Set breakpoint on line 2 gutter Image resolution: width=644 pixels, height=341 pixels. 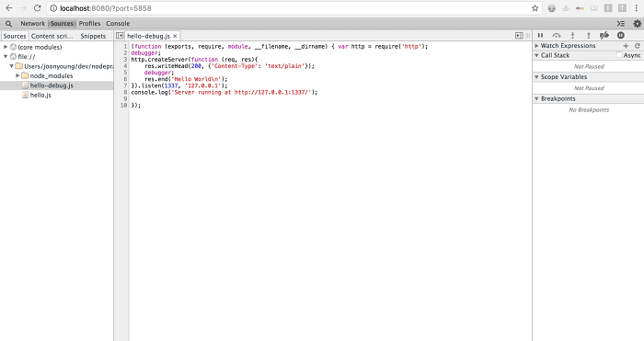125,53
